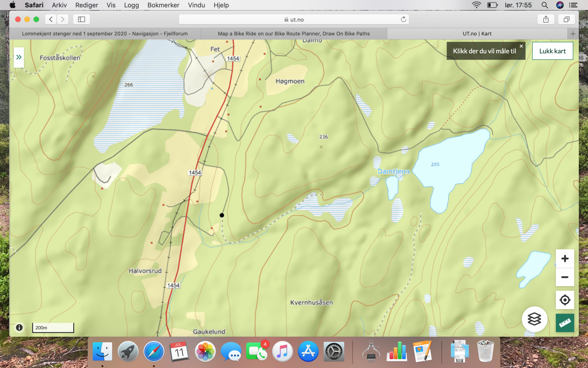588x368 pixels.
Task: Click the black measurement start point on map
Action: click(222, 215)
